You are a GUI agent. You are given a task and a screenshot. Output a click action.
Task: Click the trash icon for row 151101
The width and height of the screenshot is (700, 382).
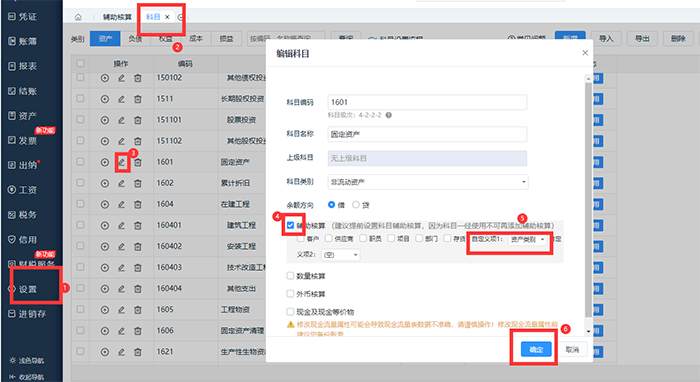(x=138, y=120)
